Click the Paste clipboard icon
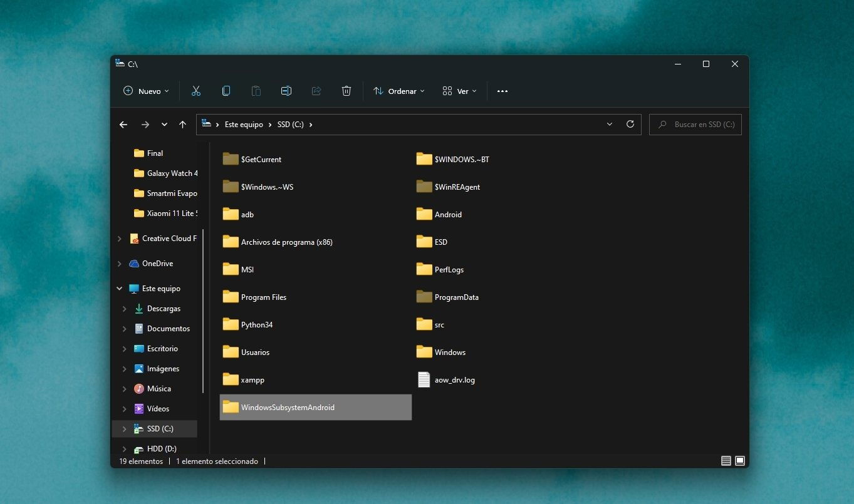 pyautogui.click(x=256, y=91)
